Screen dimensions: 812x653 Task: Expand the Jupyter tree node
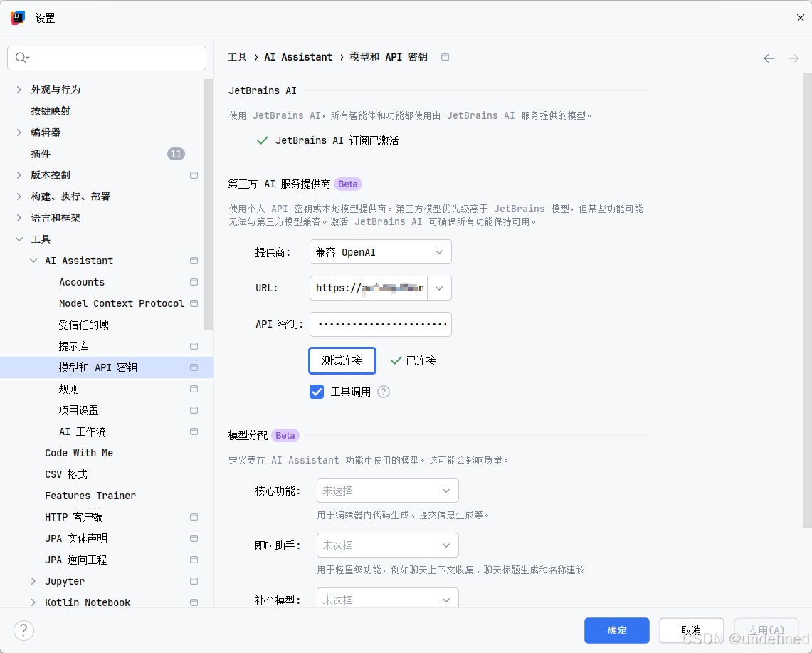tap(33, 581)
